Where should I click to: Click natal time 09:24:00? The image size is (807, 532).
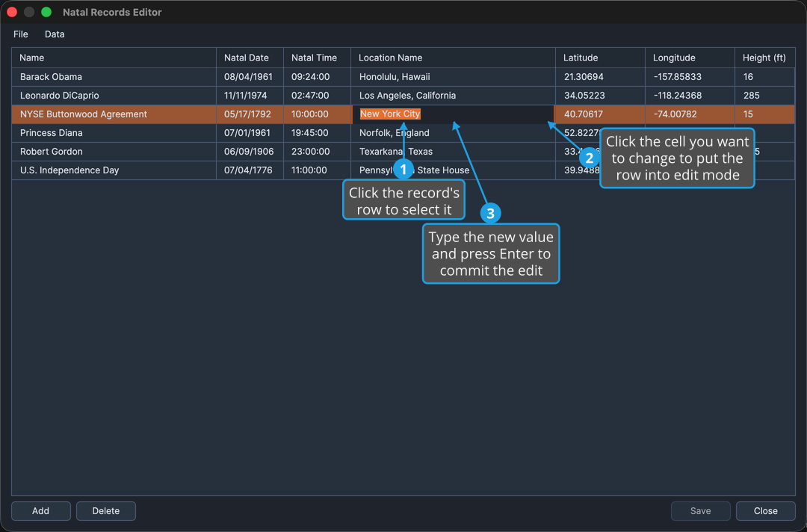tap(317, 77)
